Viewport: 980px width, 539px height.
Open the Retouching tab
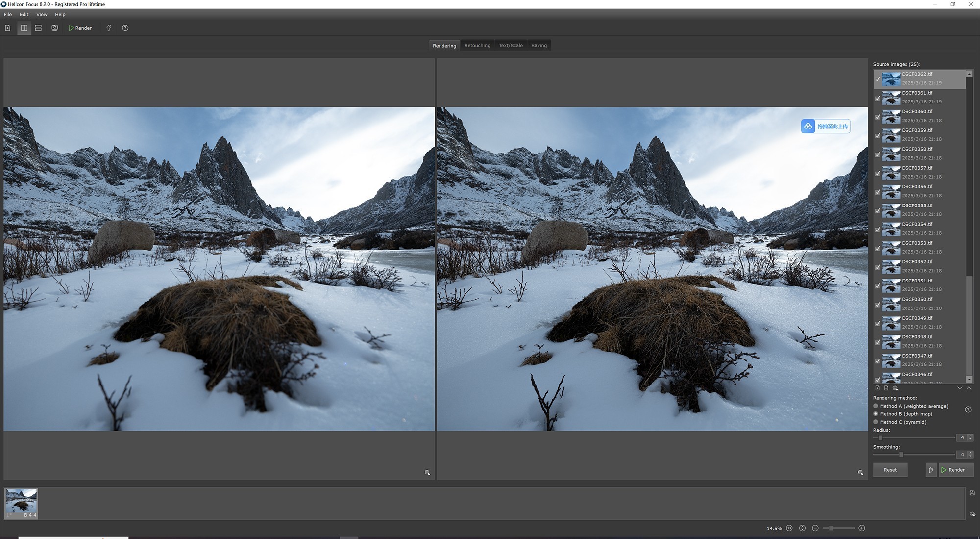point(477,46)
